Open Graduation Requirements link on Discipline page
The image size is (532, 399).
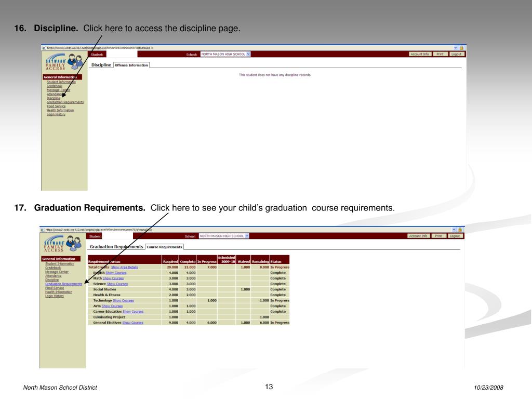(65, 102)
